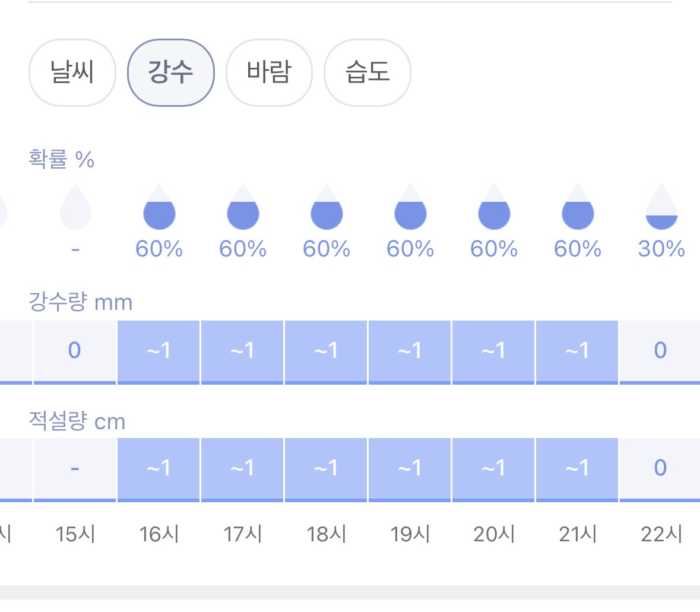Click the 16시 precipitation amount cell
700x612 pixels.
pos(159,351)
